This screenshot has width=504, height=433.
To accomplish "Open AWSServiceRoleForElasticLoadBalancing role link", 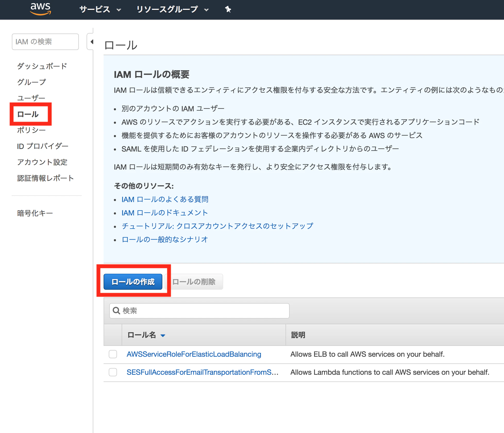I will (x=194, y=354).
